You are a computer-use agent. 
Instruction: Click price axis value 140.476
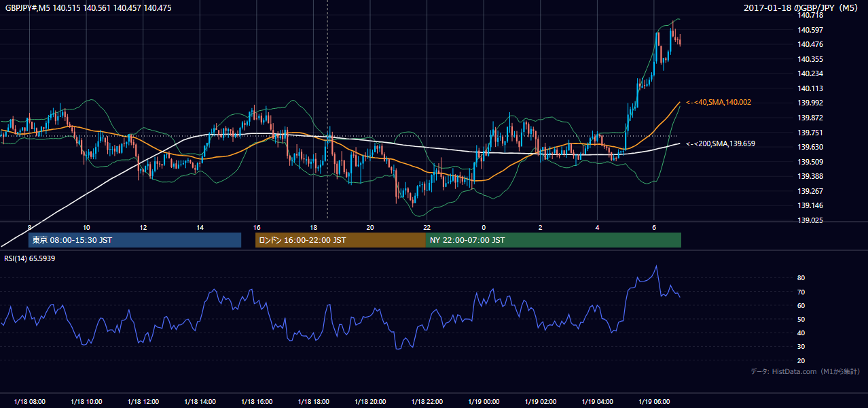[810, 44]
